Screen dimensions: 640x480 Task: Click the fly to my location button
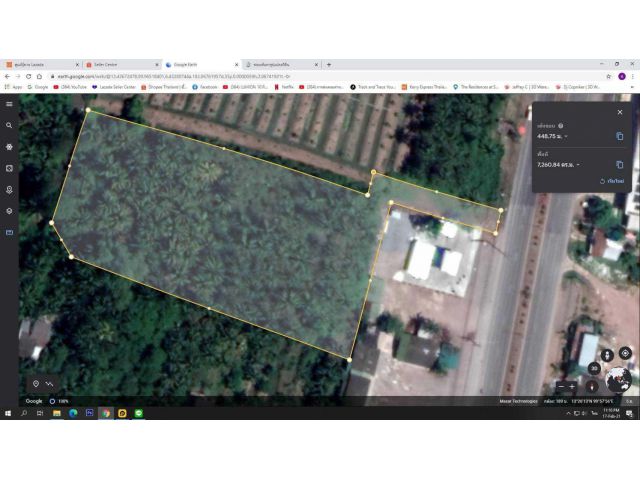pos(625,353)
